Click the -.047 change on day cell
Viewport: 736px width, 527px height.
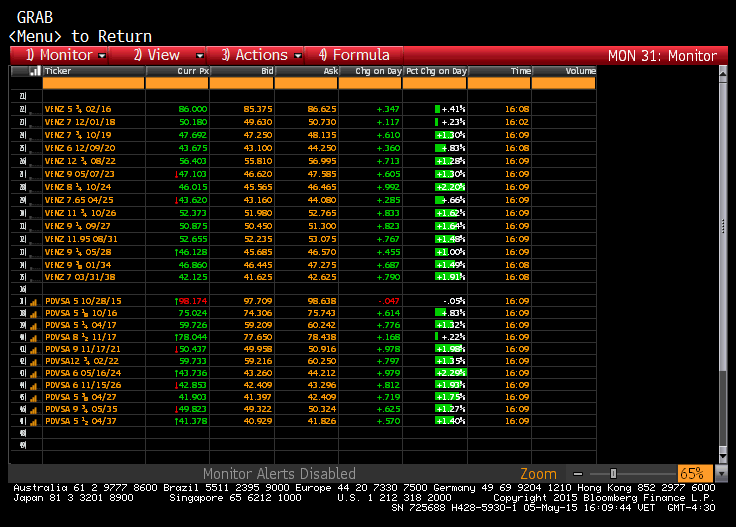tap(389, 301)
